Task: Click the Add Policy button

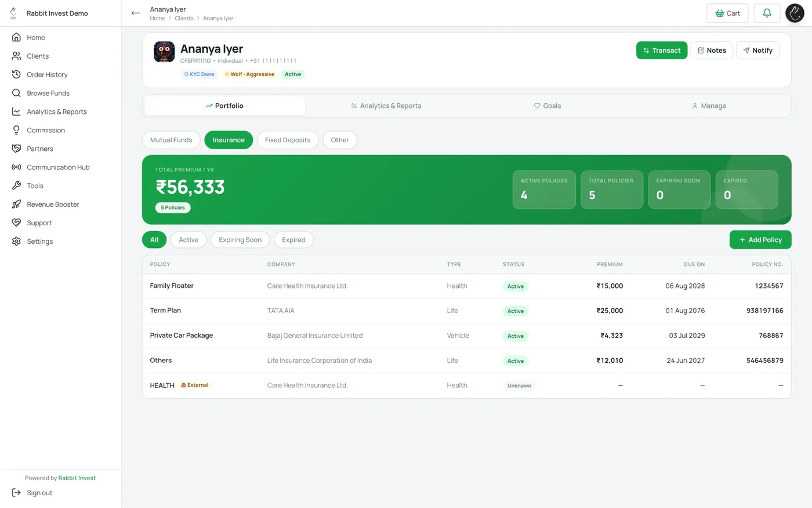Action: [760, 240]
